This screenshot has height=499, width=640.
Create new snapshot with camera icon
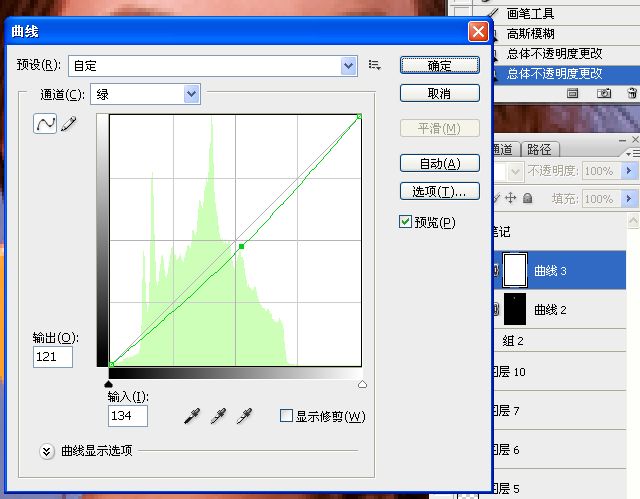pyautogui.click(x=604, y=93)
